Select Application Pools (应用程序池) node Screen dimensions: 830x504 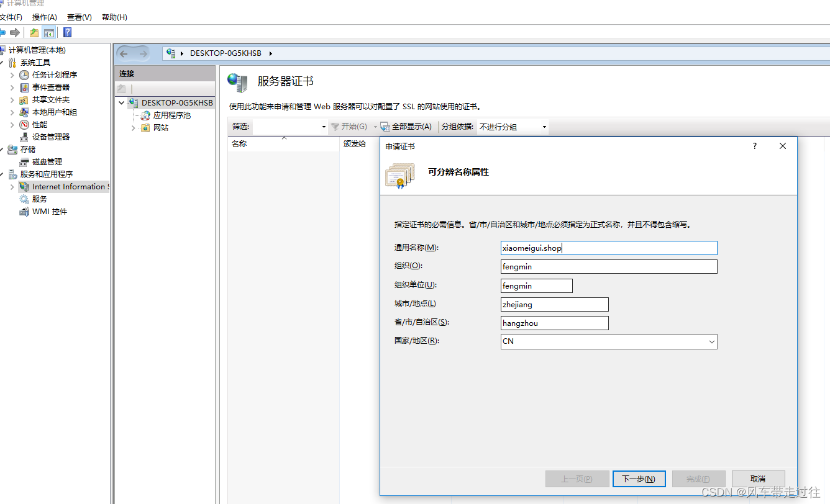point(171,115)
